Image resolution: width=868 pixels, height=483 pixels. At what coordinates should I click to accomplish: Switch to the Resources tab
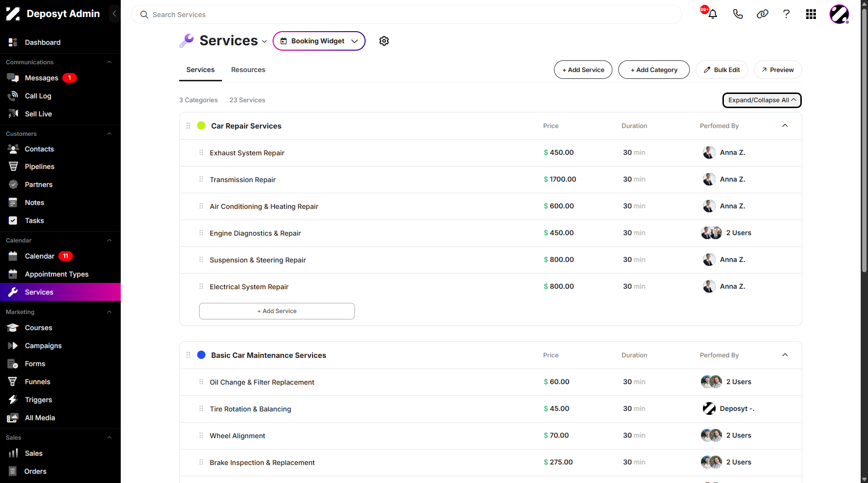248,70
